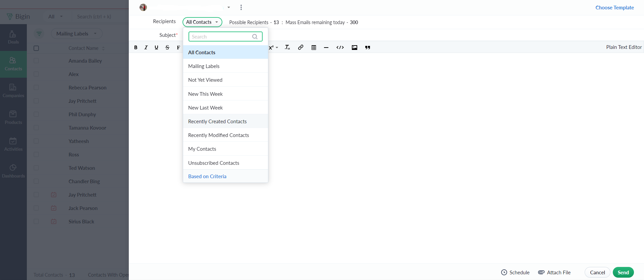Toggle underline formatting icon
This screenshot has height=280, width=644.
pos(156,48)
